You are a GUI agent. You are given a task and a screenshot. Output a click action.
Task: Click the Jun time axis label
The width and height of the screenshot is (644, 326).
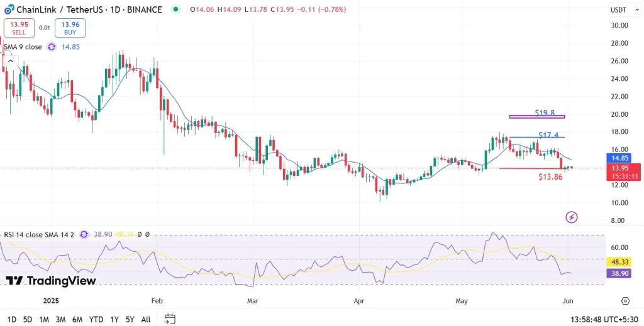568,301
